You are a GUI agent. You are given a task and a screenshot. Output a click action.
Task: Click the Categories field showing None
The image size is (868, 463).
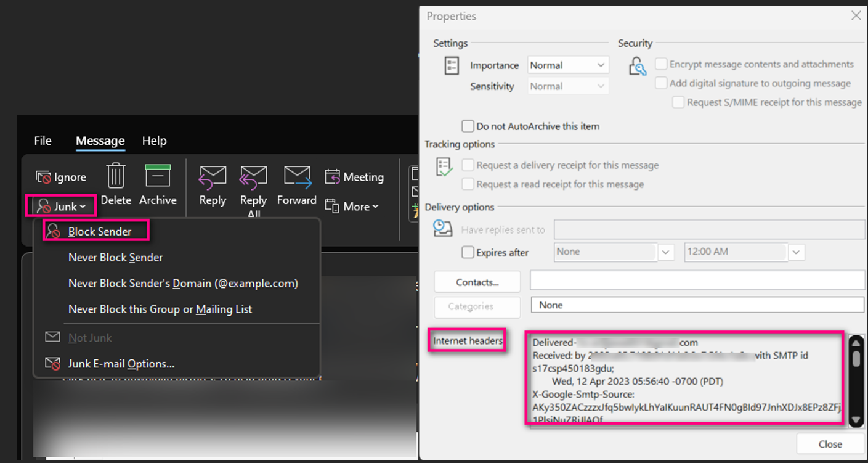[x=697, y=305]
